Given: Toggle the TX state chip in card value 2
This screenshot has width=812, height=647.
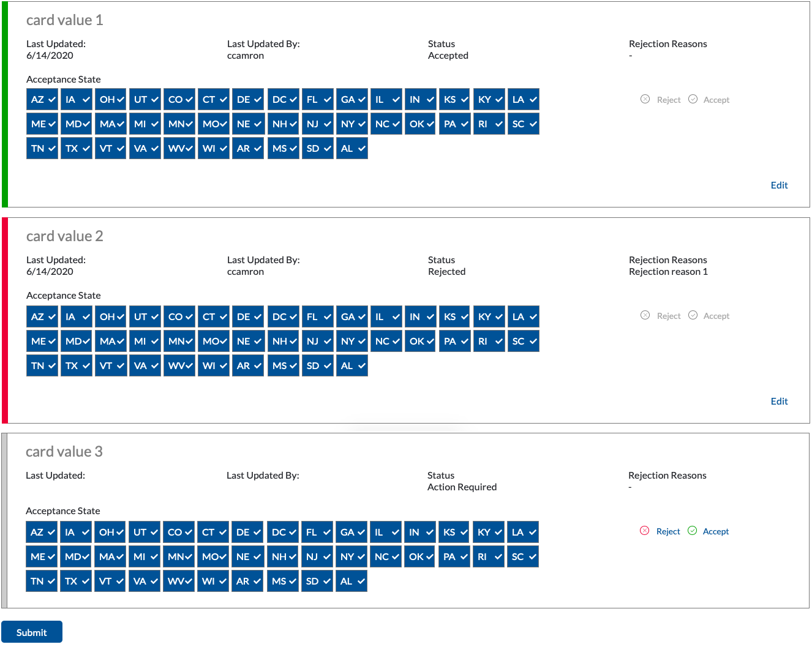Looking at the screenshot, I should (77, 366).
